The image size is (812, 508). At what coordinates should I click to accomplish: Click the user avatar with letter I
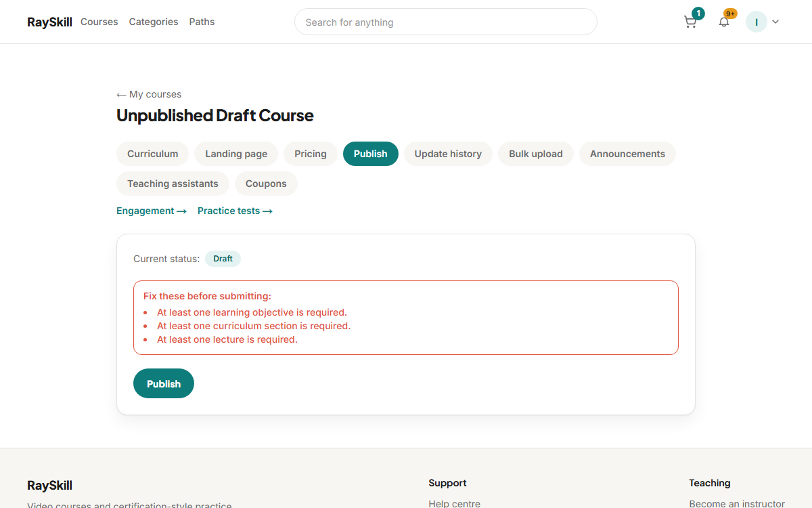point(756,22)
